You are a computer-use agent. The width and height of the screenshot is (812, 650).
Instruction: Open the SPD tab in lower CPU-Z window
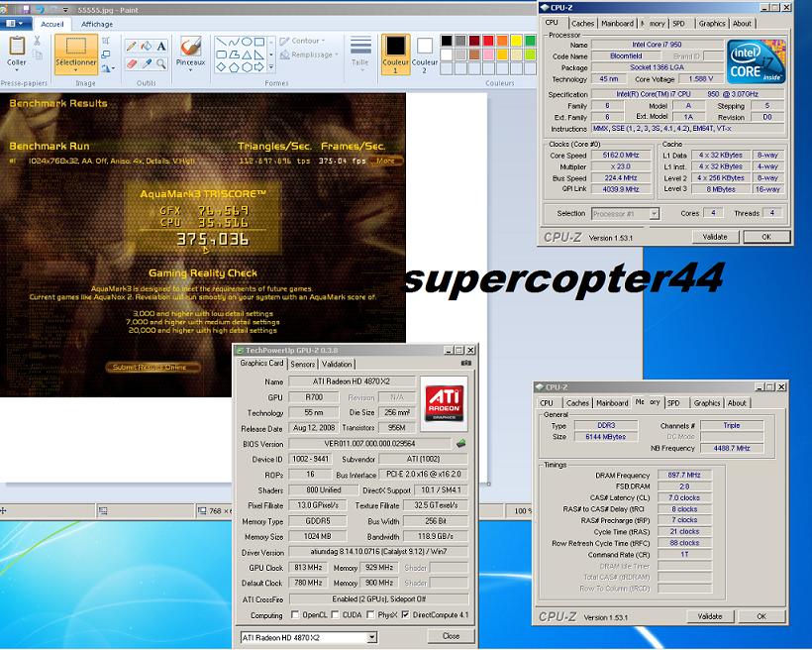673,402
